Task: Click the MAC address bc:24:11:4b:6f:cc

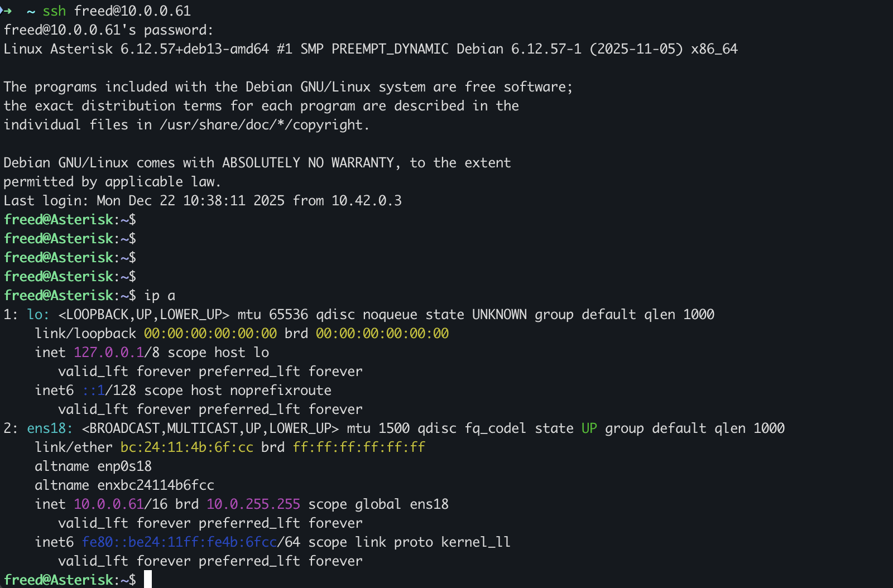Action: pyautogui.click(x=186, y=447)
